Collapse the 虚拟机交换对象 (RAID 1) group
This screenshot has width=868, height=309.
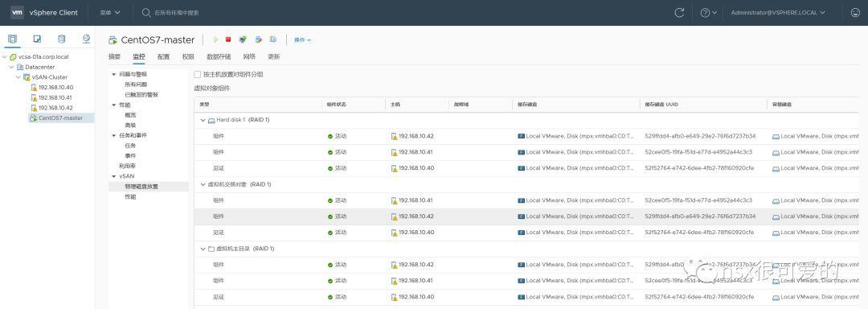[203, 183]
